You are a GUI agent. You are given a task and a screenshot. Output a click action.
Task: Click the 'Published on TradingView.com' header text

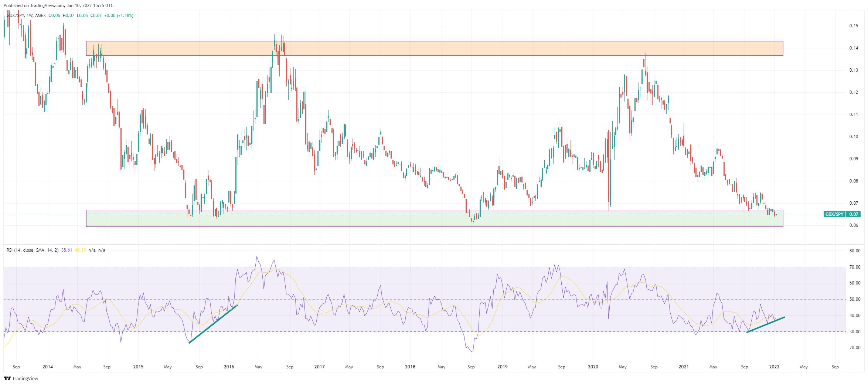[x=34, y=6]
